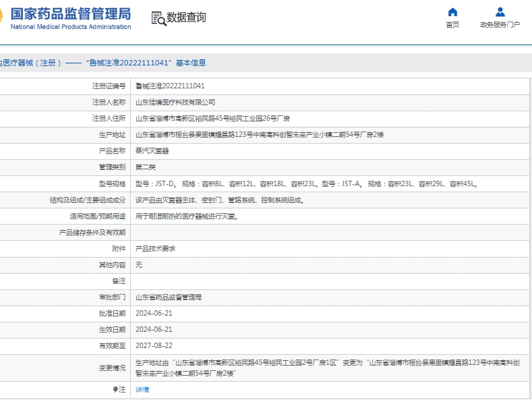The image size is (532, 402).
Task: Click 其他内容 value 无
Action: coord(139,265)
